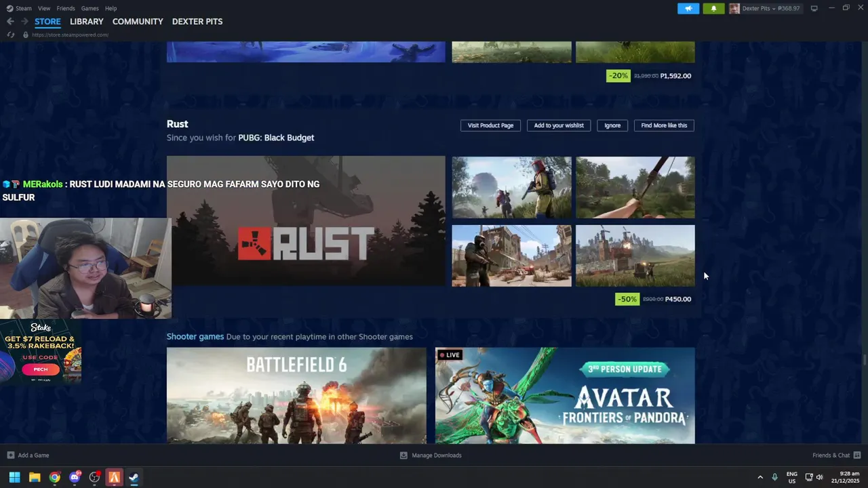Click the Manage Downloads icon

coord(403,455)
